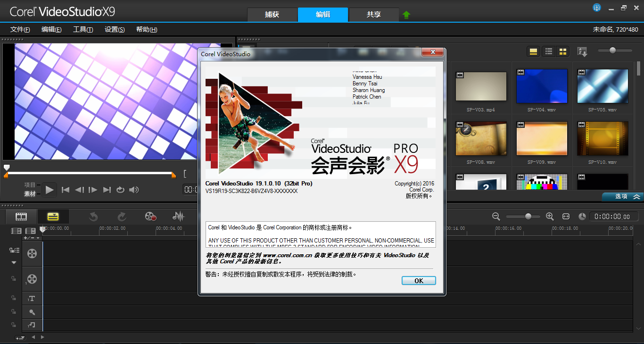The width and height of the screenshot is (644, 344).
Task: Click the sort library A-Z icon
Action: click(582, 52)
